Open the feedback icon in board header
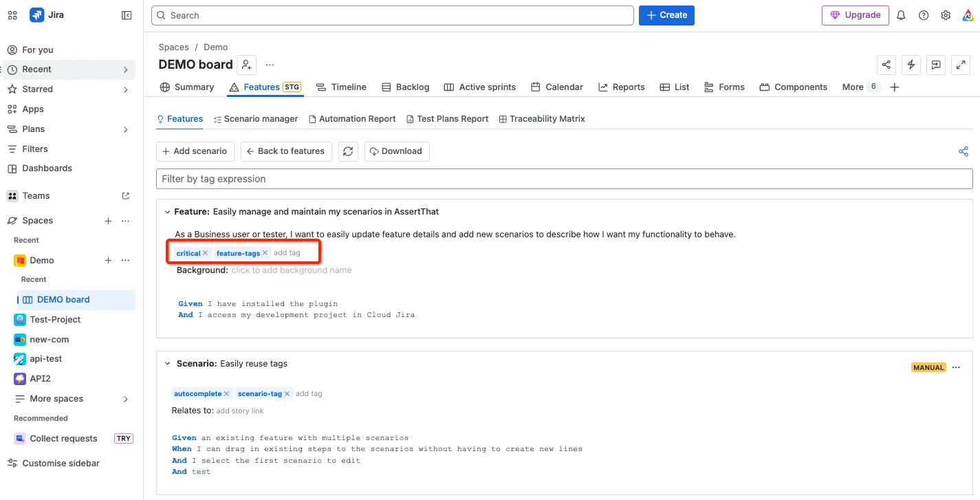The height and width of the screenshot is (500, 980). (x=936, y=65)
